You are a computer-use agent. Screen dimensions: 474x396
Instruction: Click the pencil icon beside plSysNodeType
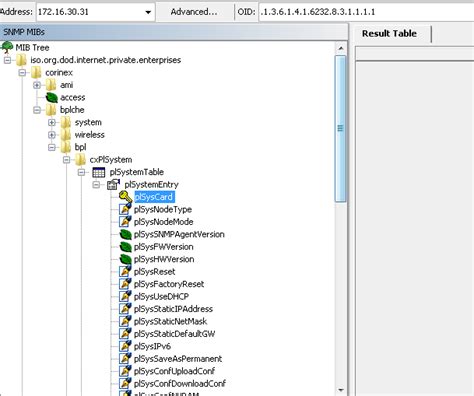click(x=125, y=209)
